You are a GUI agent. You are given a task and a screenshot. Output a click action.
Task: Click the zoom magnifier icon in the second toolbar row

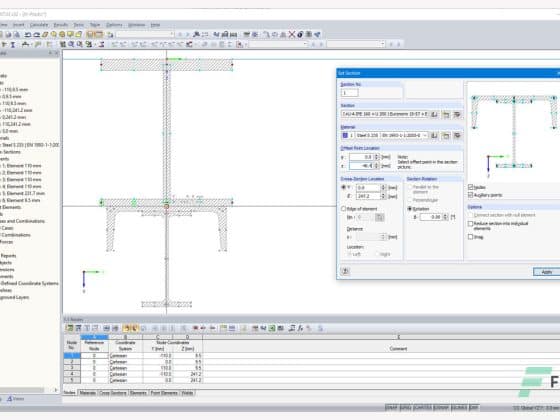point(71,44)
